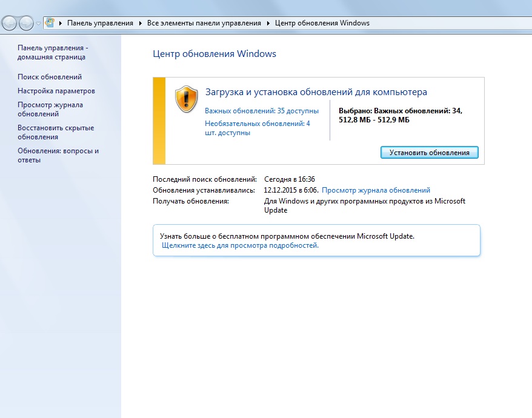The height and width of the screenshot is (418, 532).
Task: Click Получать обновления label
Action: [x=191, y=201]
